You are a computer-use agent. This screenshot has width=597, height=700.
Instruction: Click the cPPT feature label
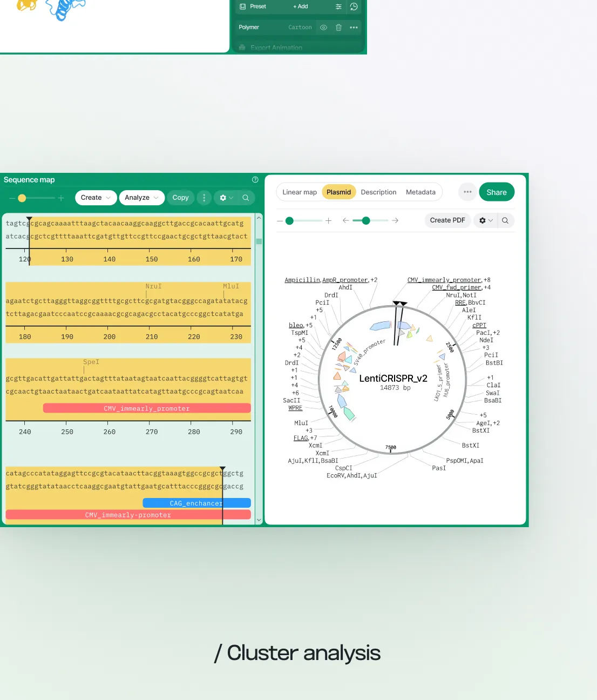pos(479,325)
